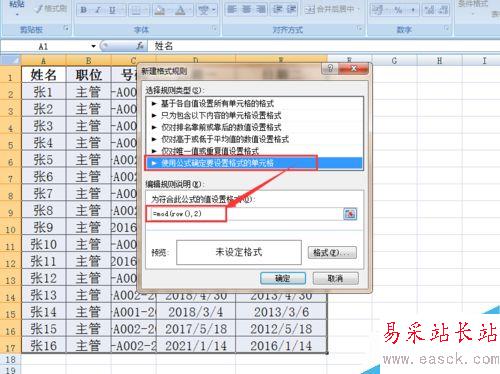This screenshot has height=374, width=500.
Task: Center text alignment in ribbon
Action: coord(246,9)
